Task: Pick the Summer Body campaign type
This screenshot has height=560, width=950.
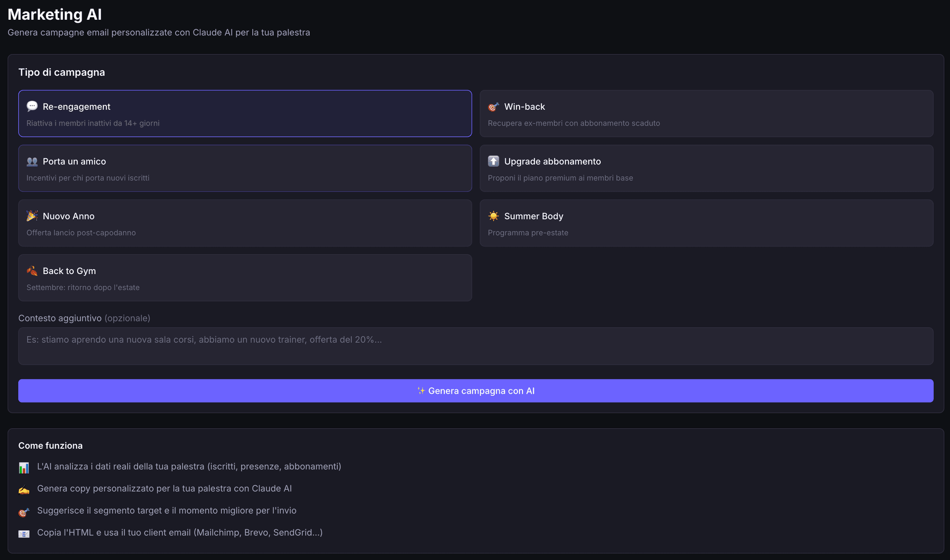Action: pyautogui.click(x=707, y=223)
